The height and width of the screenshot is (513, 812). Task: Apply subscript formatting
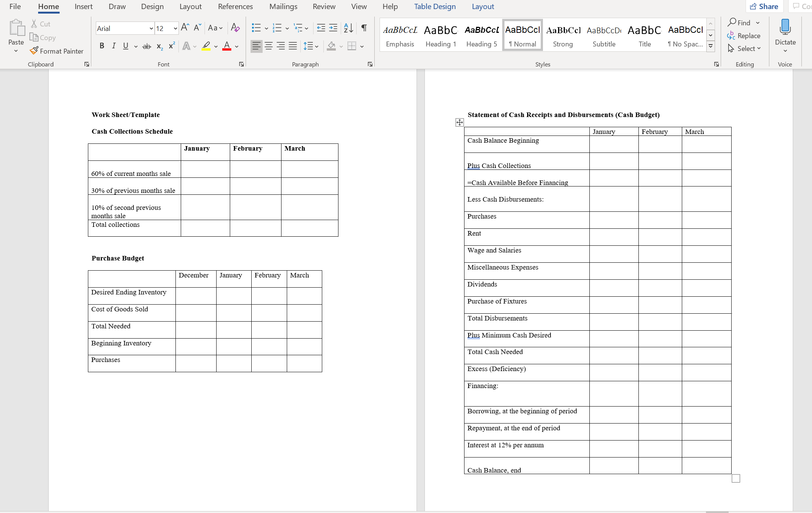coord(159,46)
